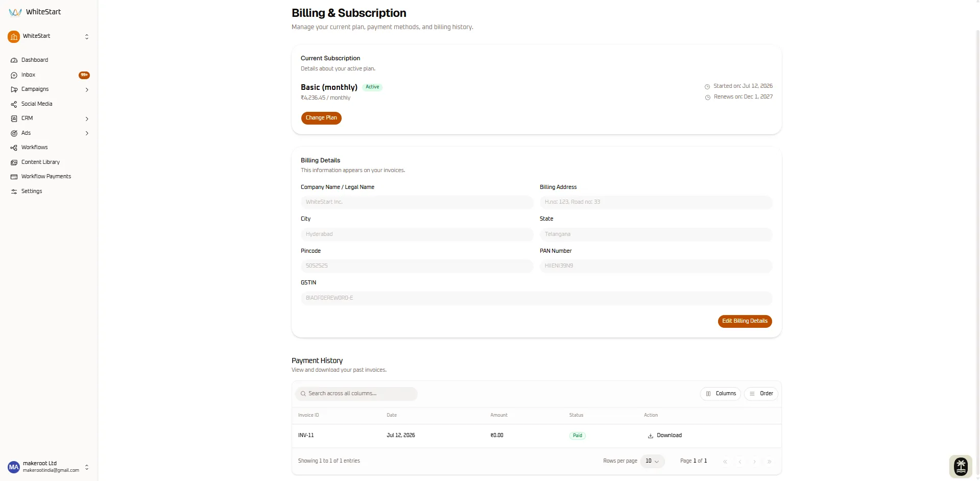
Task: Expand the Campaigns submenu chevron
Action: 87,90
